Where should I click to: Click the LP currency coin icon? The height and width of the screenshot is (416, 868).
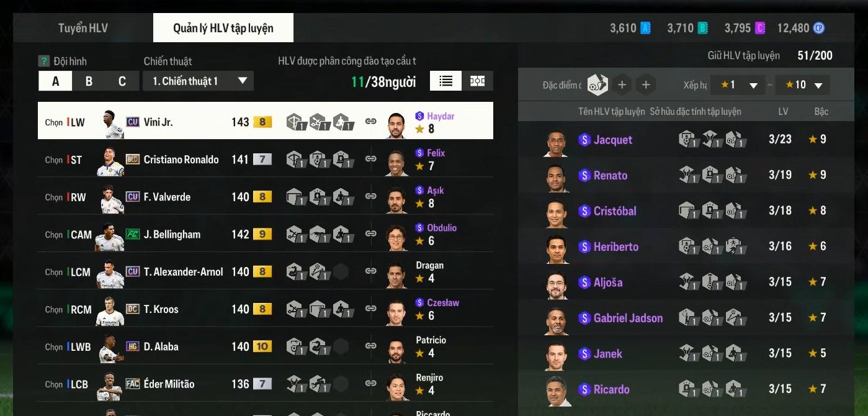tap(819, 28)
